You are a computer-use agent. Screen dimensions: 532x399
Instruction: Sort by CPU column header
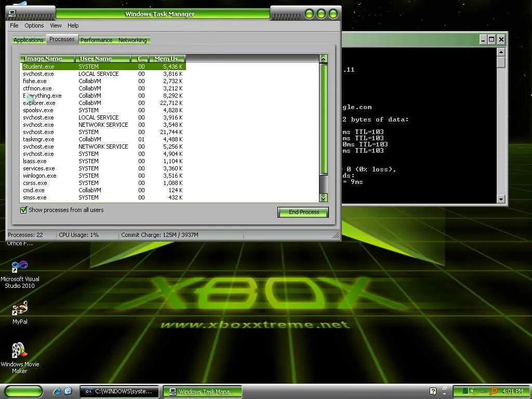[140, 59]
